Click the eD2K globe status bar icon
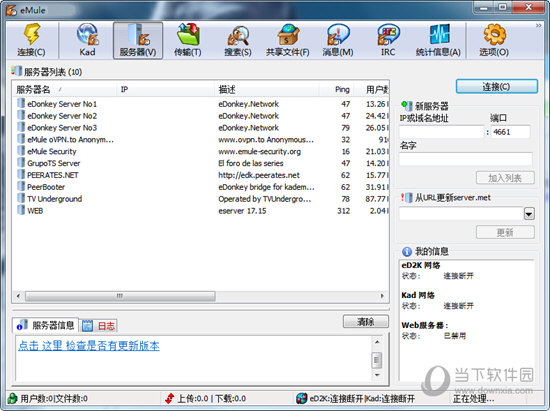This screenshot has width=550, height=411. point(301,398)
